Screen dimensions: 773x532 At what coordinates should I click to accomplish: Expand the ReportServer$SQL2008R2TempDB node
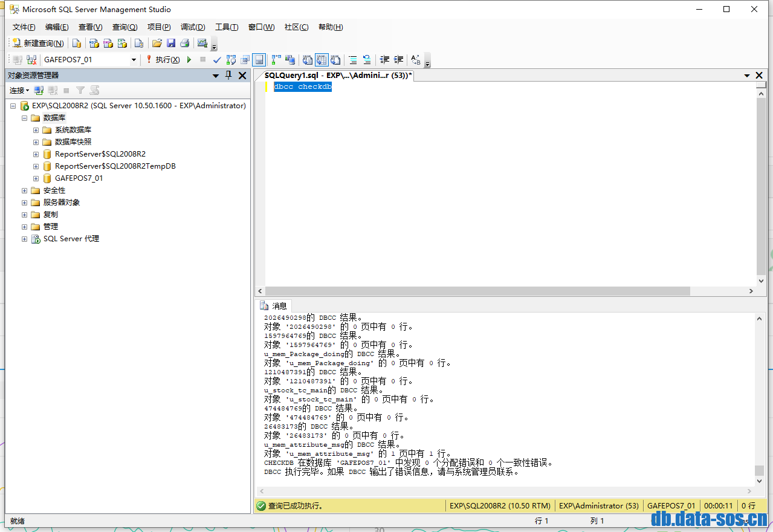coord(36,166)
